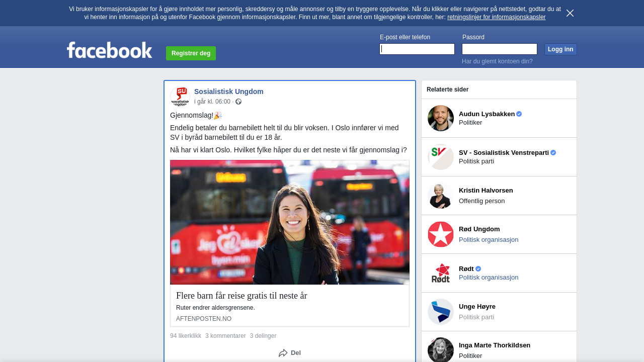644x362 pixels.
Task: Open Kristin Halvorsen's profile picture
Action: pos(441,196)
